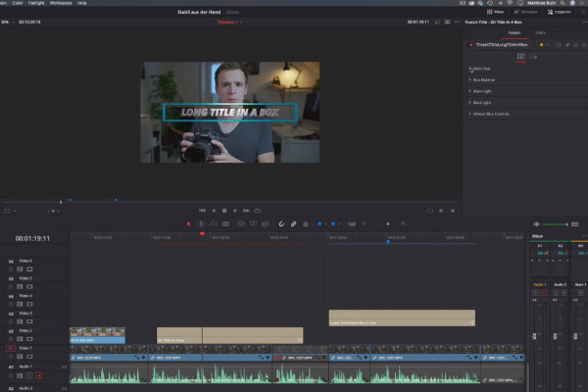
Task: Open the Workspace menu
Action: [x=61, y=3]
